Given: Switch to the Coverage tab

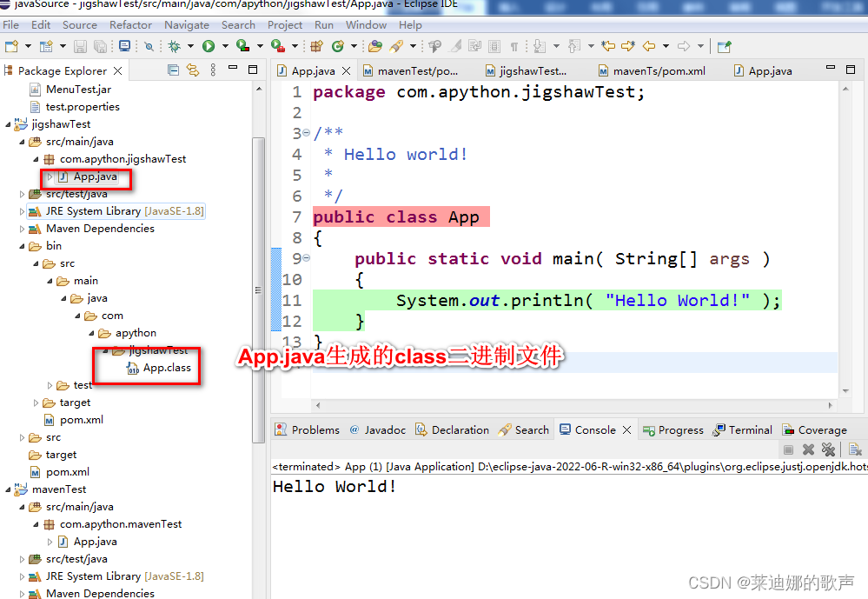Looking at the screenshot, I should click(814, 430).
